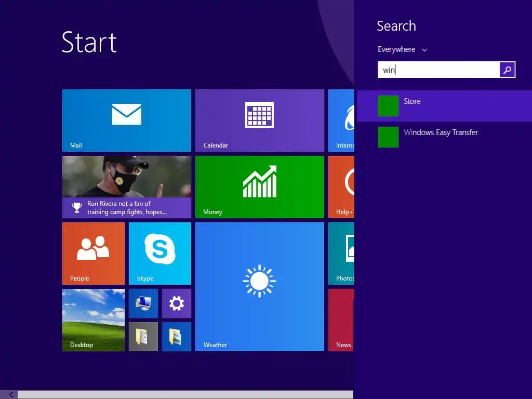Open the Money tile
This screenshot has height=399, width=532.
260,187
